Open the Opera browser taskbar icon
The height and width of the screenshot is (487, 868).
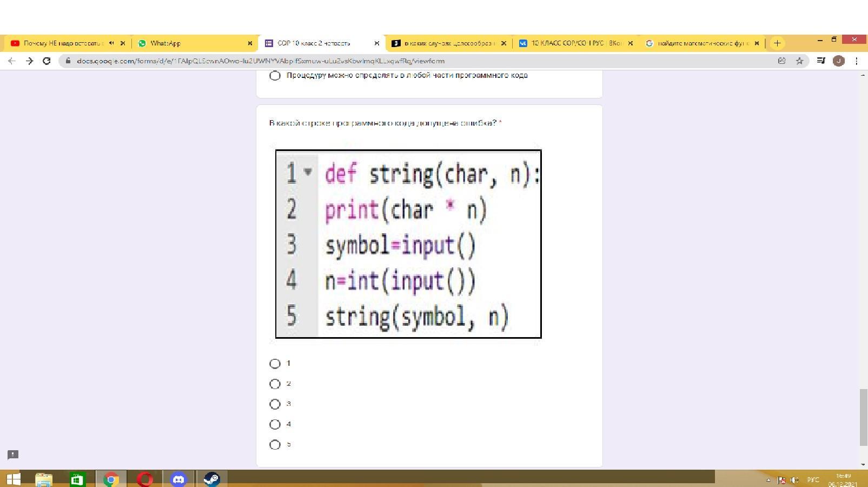[x=144, y=479]
